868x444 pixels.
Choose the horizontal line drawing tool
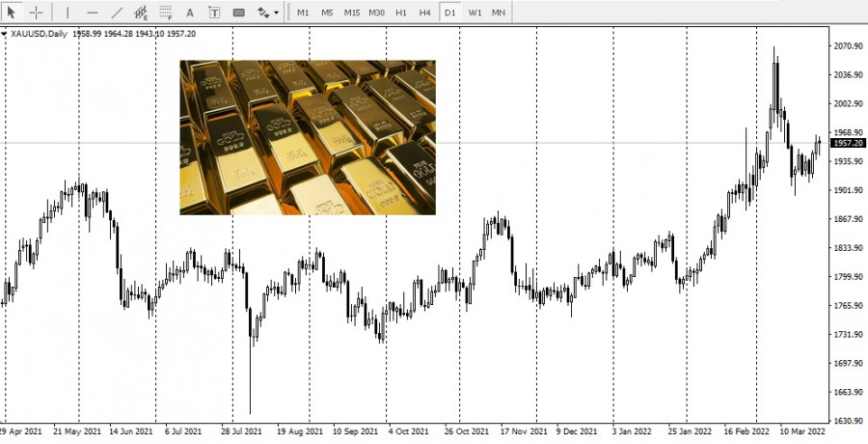point(93,13)
